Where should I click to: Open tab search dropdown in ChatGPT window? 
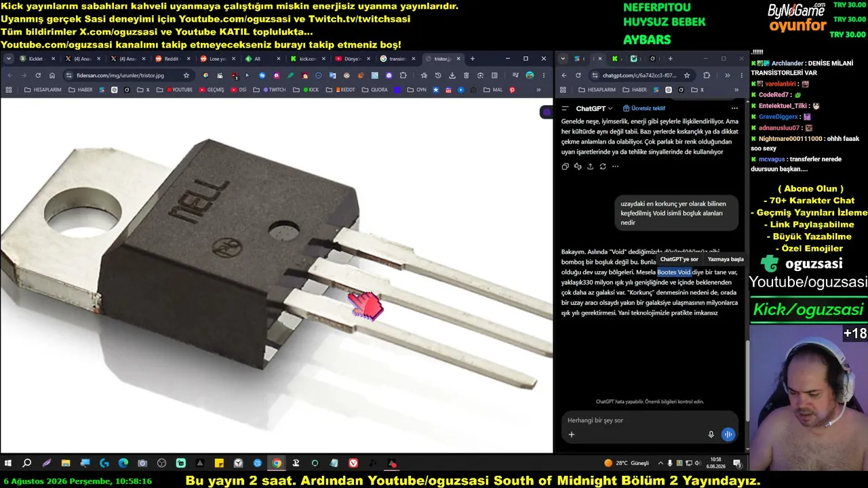point(564,59)
